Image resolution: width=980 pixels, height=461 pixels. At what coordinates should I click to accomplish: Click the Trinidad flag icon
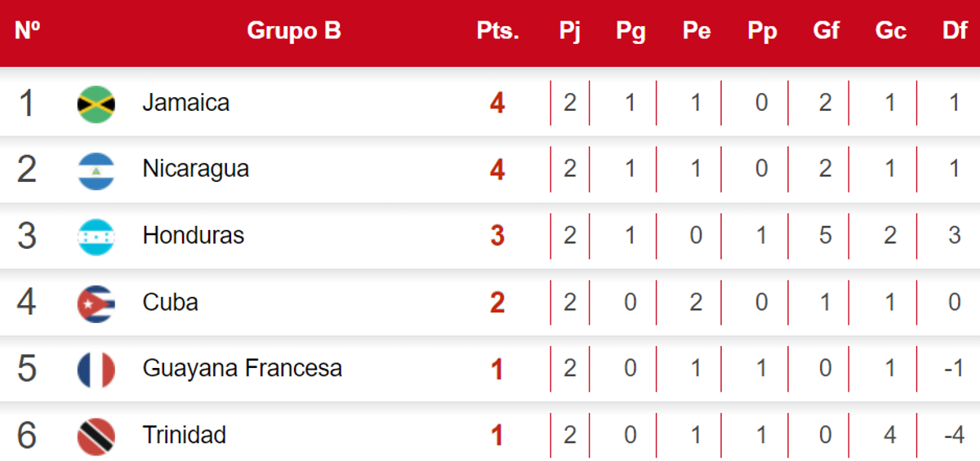(96, 437)
